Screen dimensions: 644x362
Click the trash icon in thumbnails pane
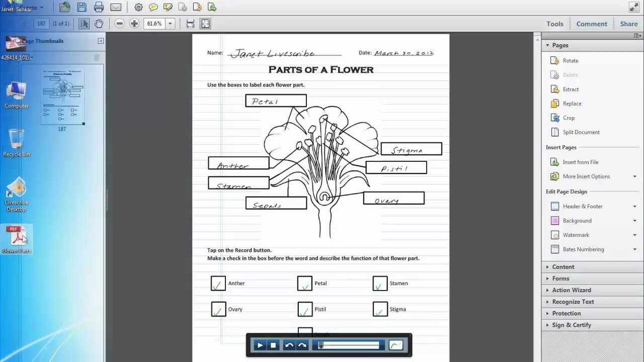(x=97, y=57)
